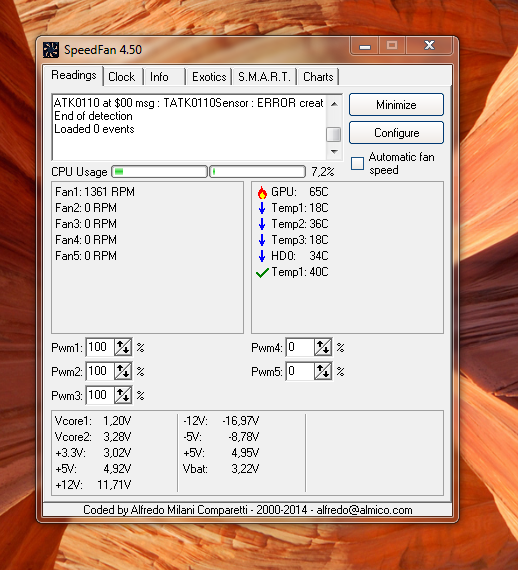Click the 'Coded by Alfredo Milani Comparetti' status bar

point(248,510)
